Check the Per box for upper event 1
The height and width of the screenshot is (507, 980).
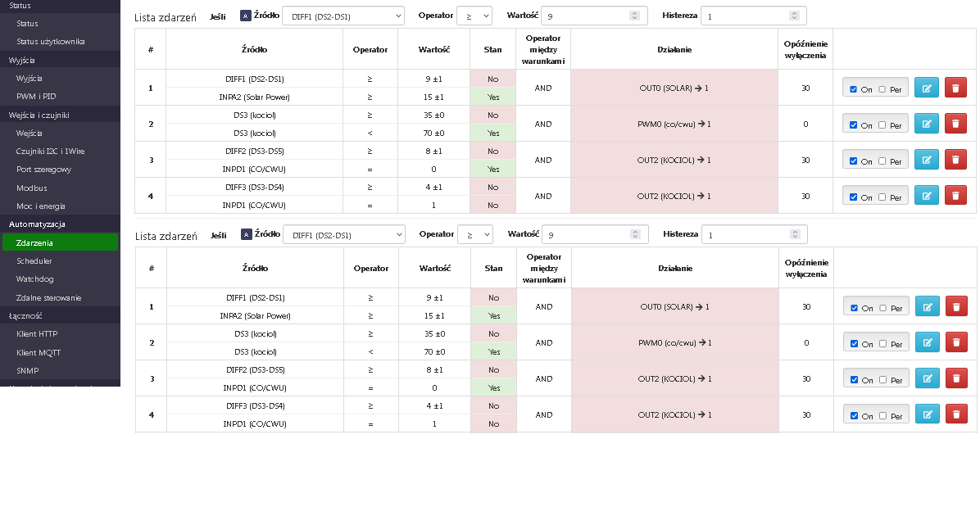[x=882, y=89]
